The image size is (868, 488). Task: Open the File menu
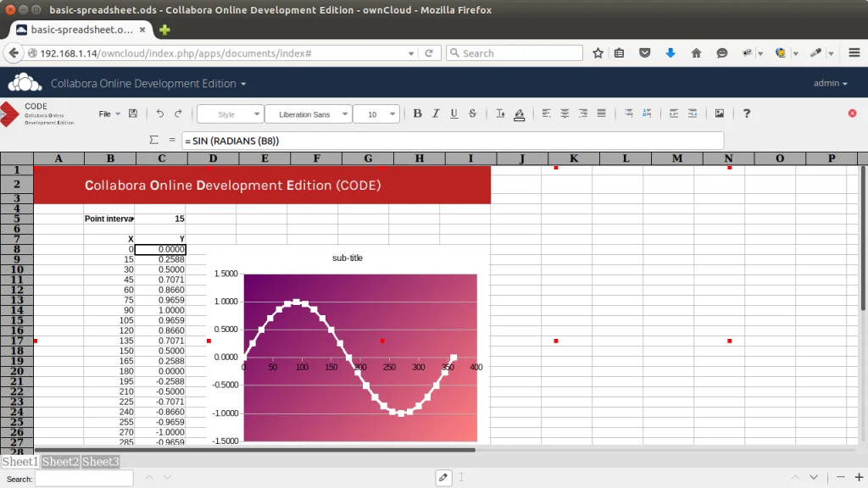104,114
